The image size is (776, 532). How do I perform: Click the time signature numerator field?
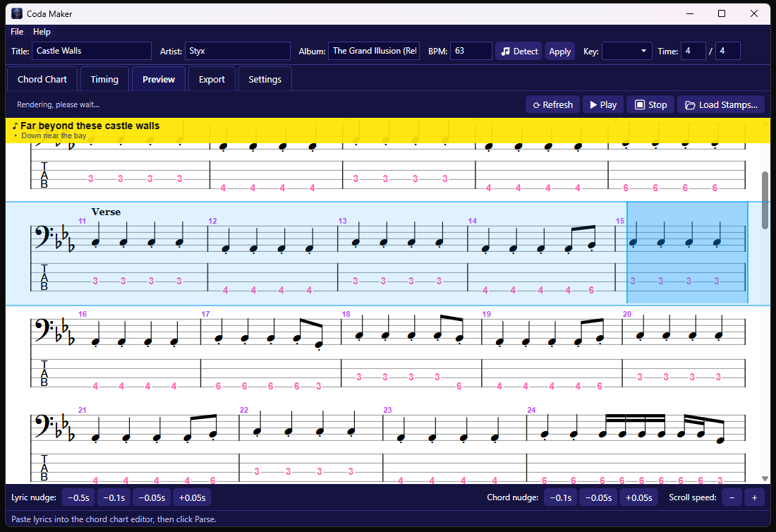[x=693, y=51]
